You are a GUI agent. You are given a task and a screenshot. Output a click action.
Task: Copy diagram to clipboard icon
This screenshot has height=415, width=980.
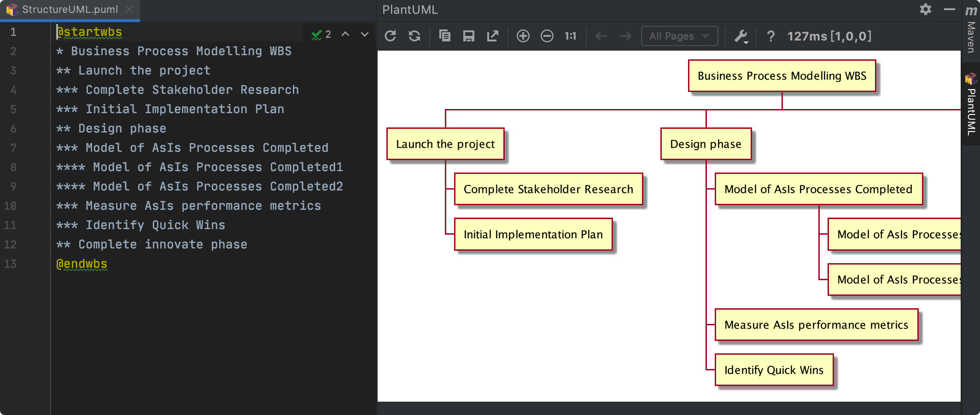click(445, 36)
